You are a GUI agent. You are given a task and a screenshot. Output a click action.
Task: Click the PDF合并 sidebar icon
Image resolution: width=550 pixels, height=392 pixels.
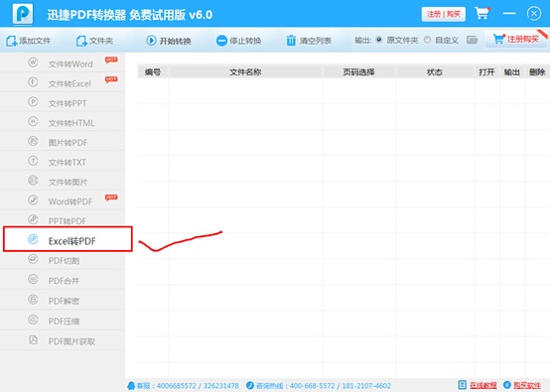tap(33, 279)
